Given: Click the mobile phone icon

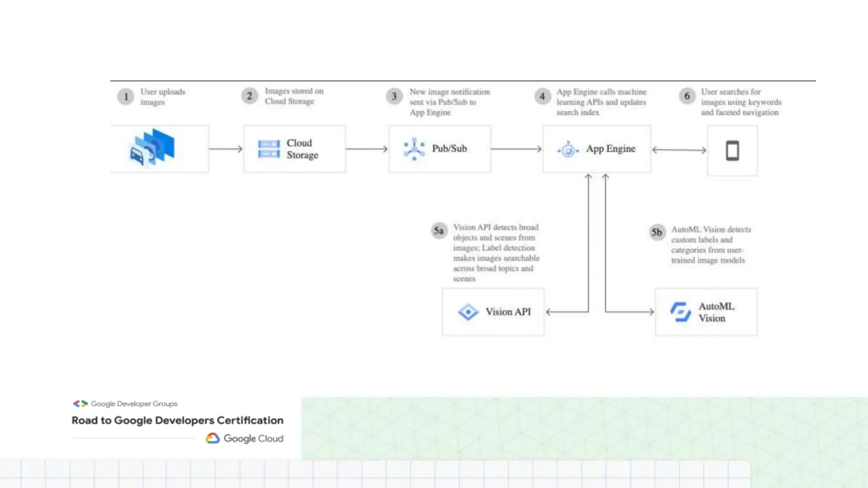Looking at the screenshot, I should pyautogui.click(x=732, y=150).
